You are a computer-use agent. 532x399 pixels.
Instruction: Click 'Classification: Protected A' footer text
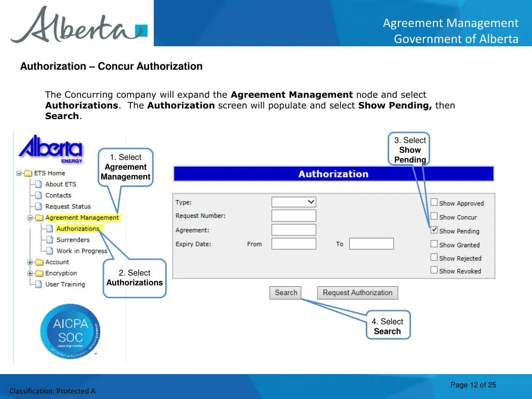coord(52,391)
